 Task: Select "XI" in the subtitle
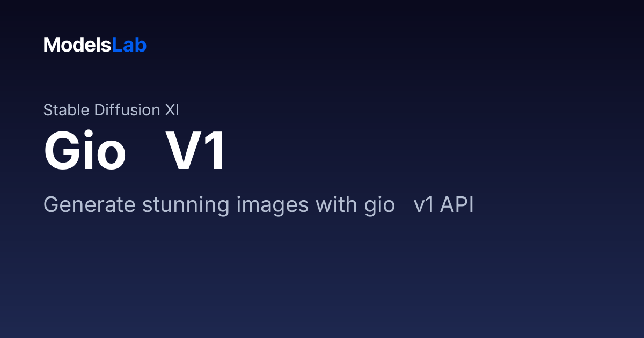tap(172, 110)
